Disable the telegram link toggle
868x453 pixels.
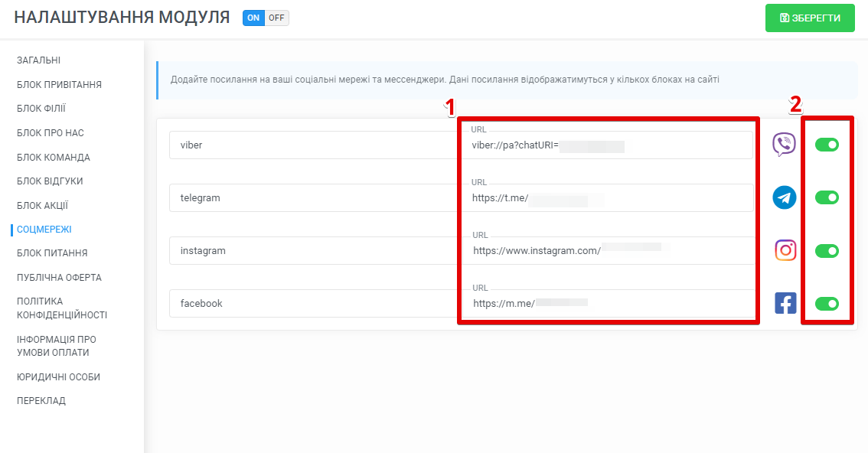(x=827, y=197)
